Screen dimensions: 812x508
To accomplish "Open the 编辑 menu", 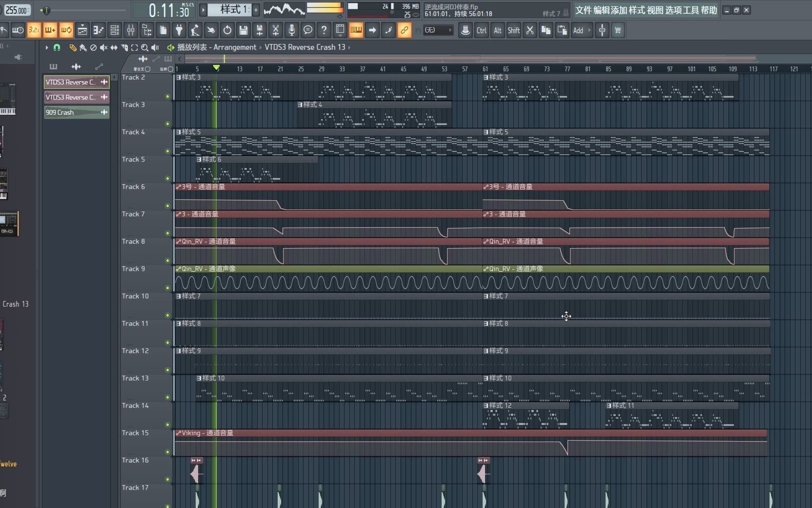I will (x=602, y=10).
